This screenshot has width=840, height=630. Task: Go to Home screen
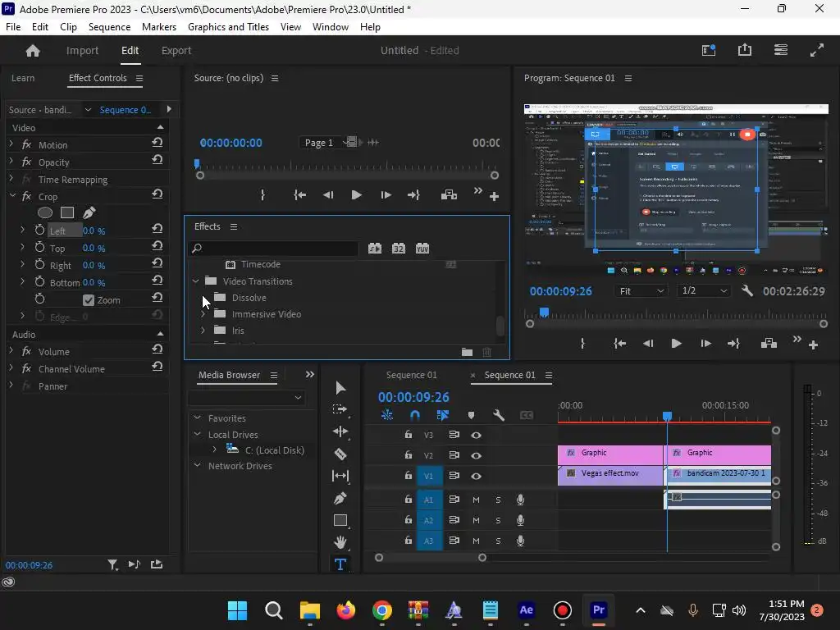click(x=33, y=50)
